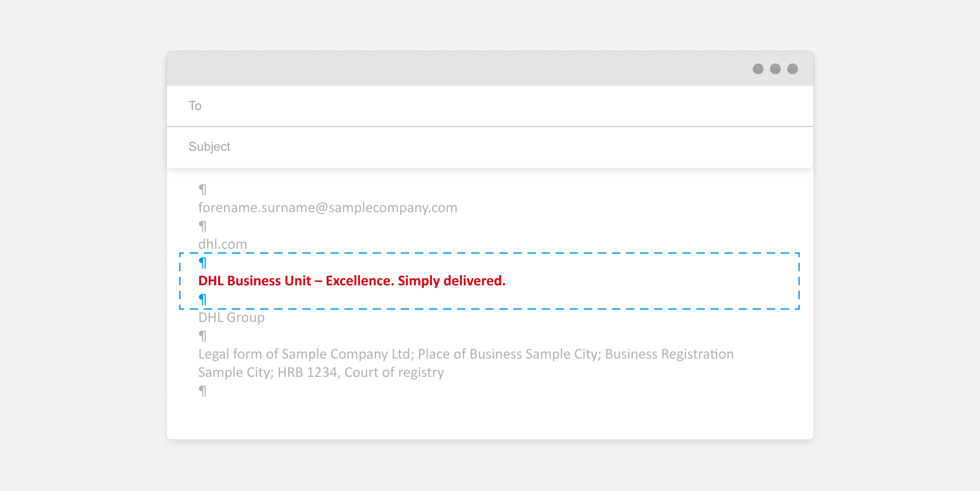Click the blank body area below the signature

tap(485, 417)
